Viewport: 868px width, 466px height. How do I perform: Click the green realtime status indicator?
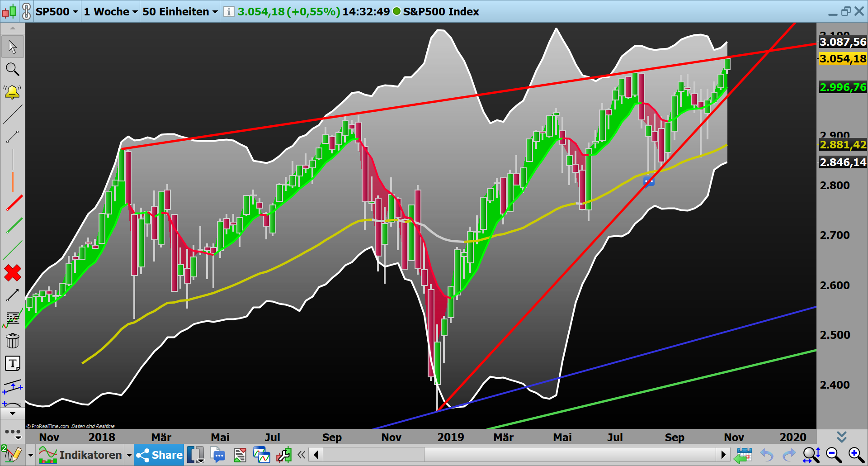coord(396,11)
